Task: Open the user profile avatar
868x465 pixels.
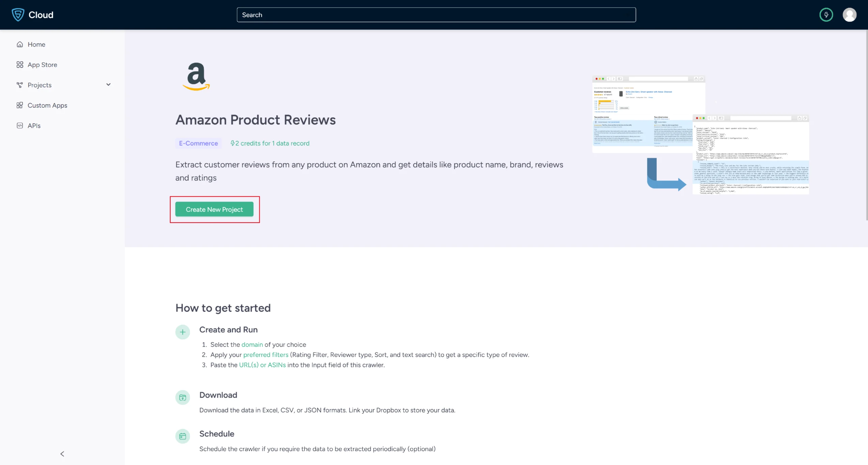Action: pos(849,15)
